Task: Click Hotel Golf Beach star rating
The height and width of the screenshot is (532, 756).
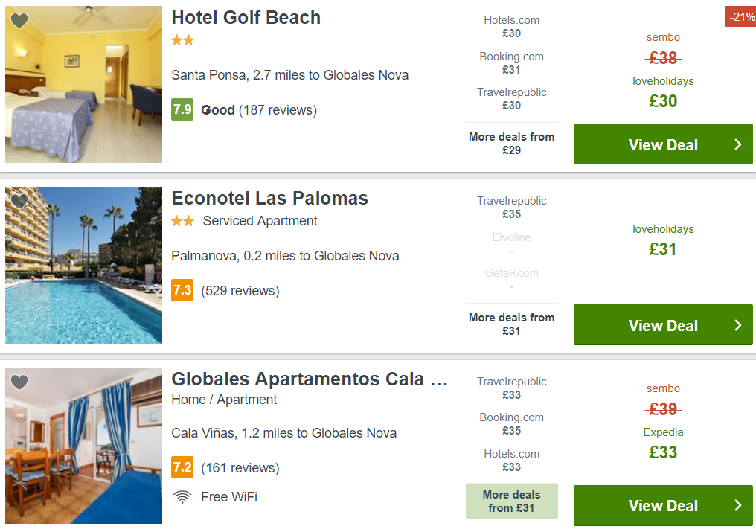Action: tap(182, 41)
